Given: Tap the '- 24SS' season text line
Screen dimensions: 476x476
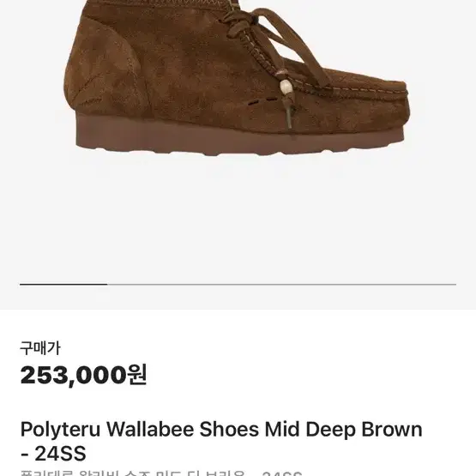Looking at the screenshot, I should coord(53,454).
